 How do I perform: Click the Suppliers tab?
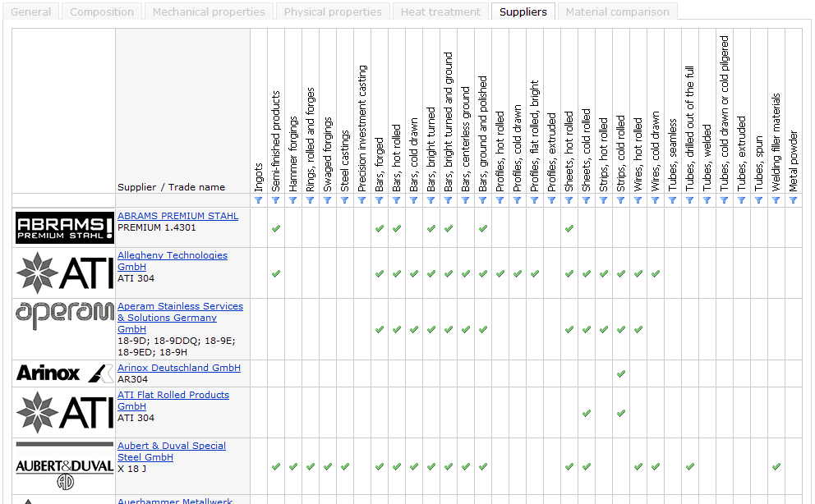523,11
